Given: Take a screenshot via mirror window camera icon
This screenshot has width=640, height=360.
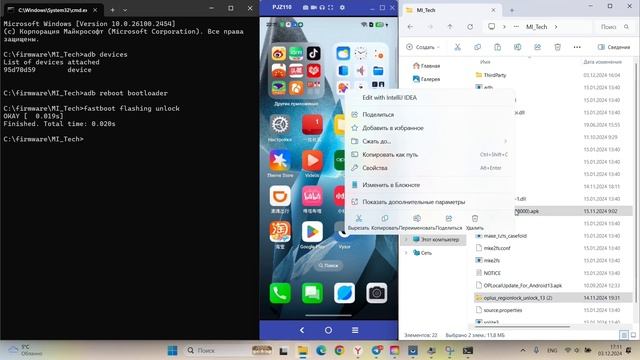Looking at the screenshot, I should pos(306,7).
